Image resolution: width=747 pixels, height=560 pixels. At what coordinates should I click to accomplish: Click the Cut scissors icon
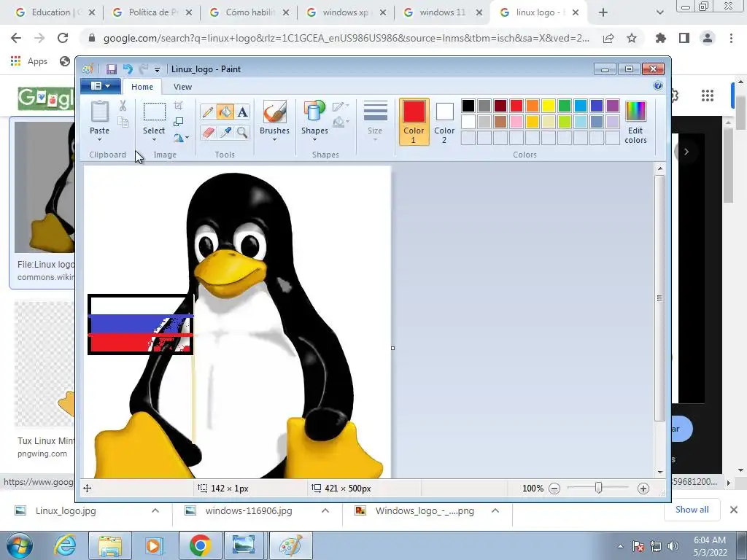click(123, 106)
